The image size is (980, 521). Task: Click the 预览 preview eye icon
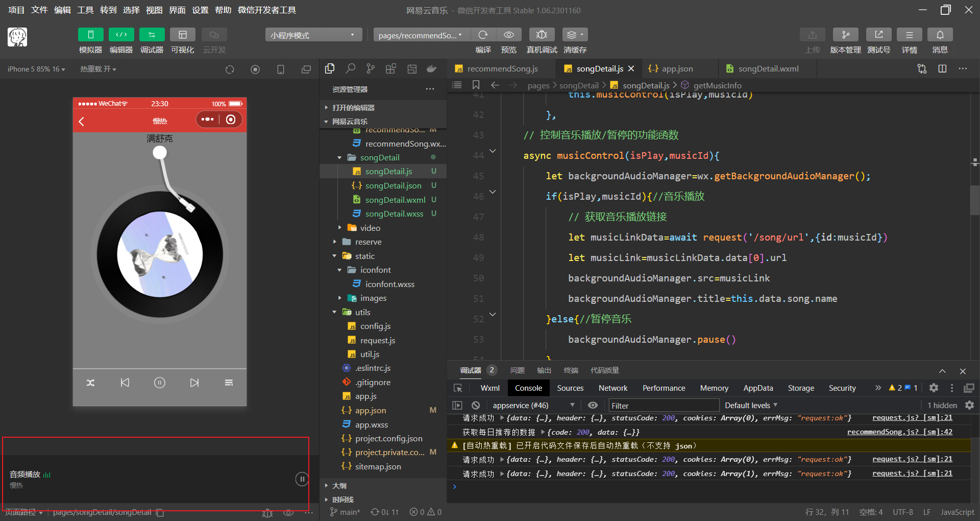(x=508, y=35)
